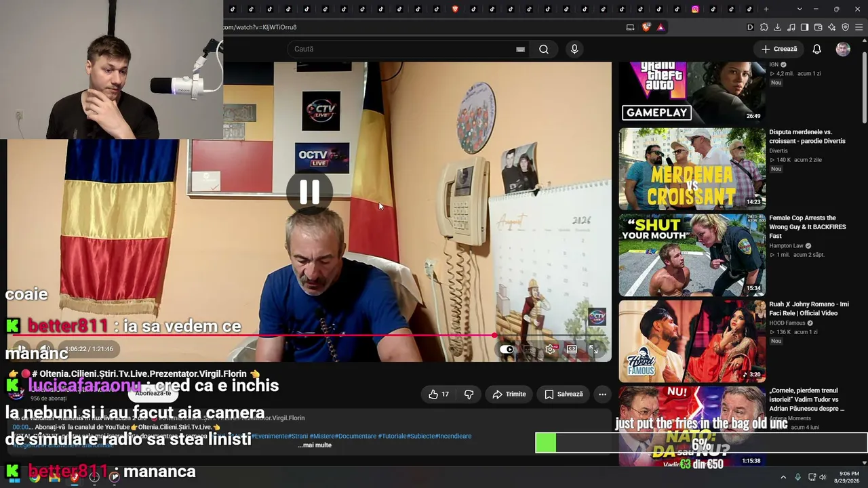
Task: Open the #Documentare hashtag link
Action: pos(355,436)
